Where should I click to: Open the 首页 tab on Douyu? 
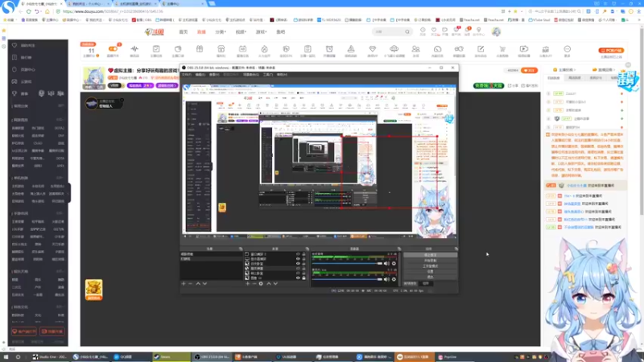tap(184, 31)
